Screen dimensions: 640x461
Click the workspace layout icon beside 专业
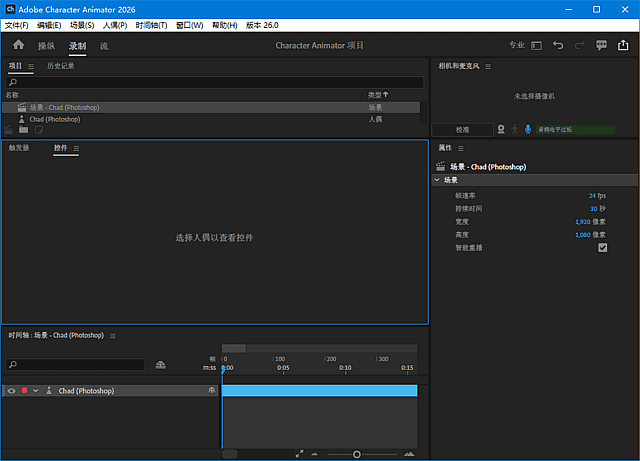pyautogui.click(x=536, y=45)
